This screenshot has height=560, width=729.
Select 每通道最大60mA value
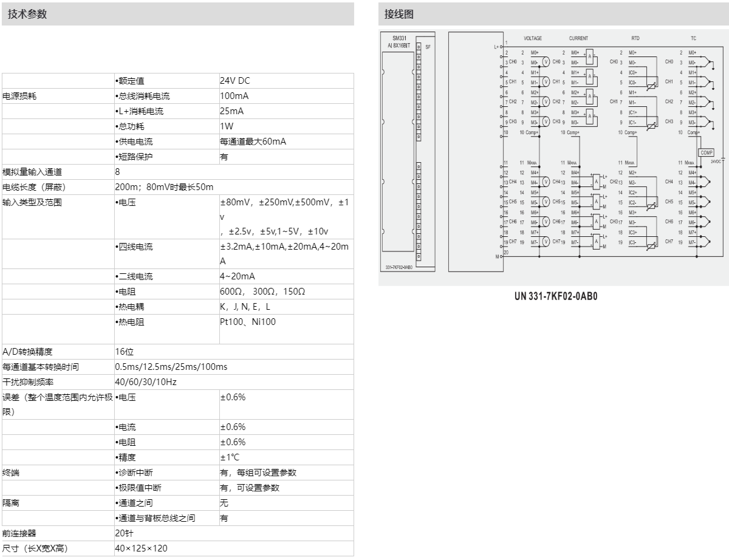[x=253, y=142]
